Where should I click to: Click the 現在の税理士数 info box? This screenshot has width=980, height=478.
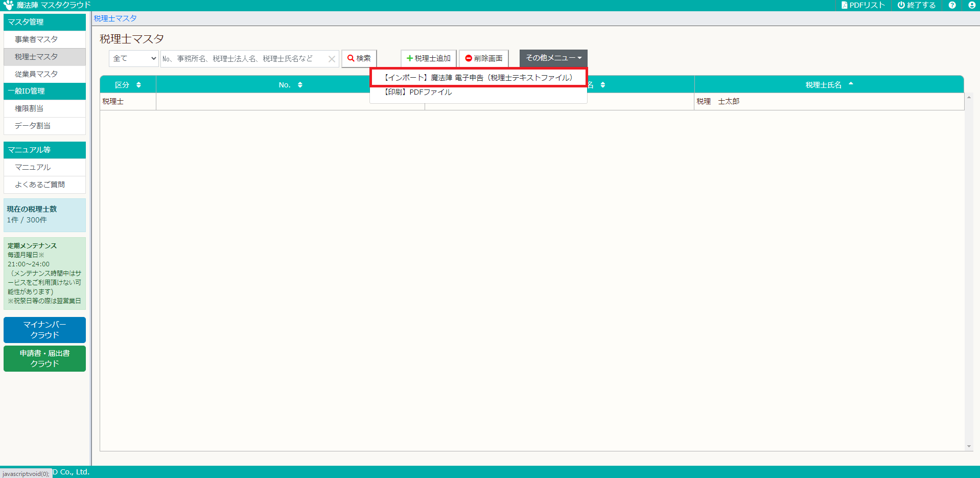click(x=44, y=215)
